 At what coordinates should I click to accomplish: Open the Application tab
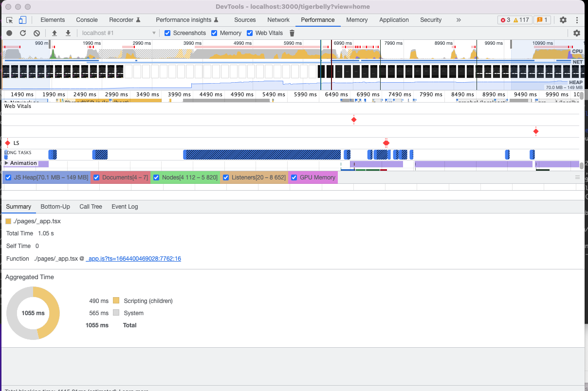click(x=394, y=20)
